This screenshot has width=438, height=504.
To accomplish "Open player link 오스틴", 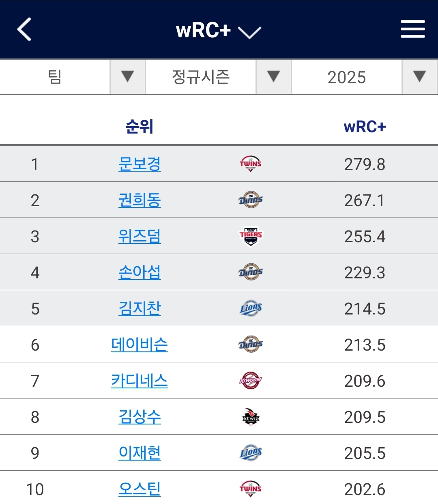I will click(140, 489).
